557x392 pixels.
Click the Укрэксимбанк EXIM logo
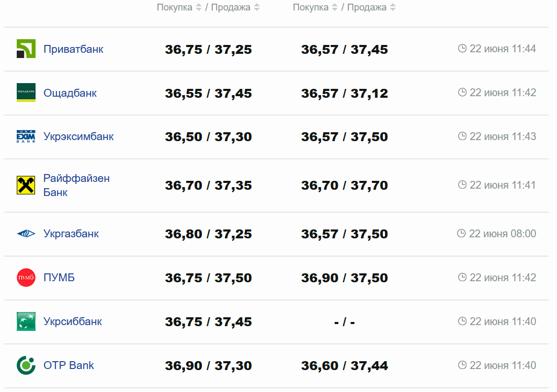pos(26,136)
